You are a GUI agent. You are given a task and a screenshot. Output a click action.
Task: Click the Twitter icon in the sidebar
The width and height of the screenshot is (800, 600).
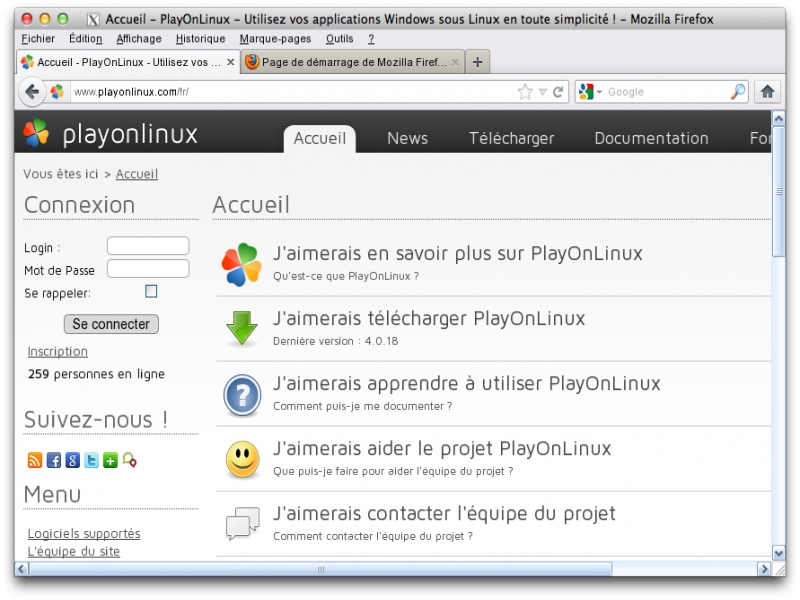pyautogui.click(x=92, y=461)
